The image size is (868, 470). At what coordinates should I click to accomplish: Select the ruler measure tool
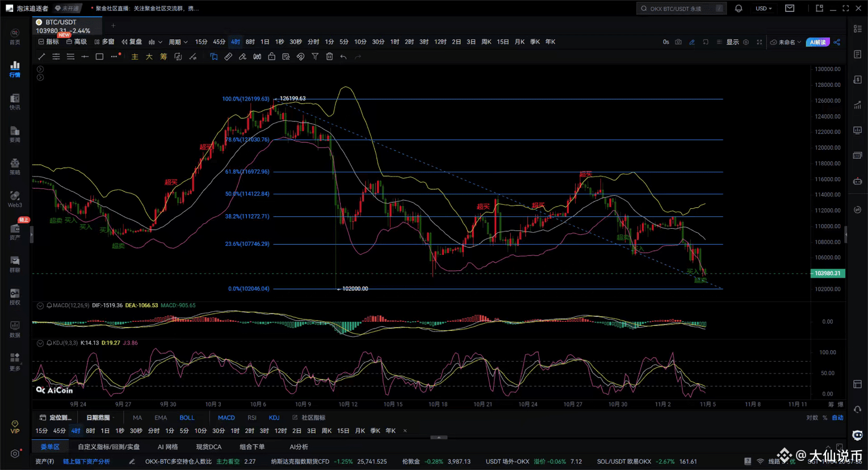[228, 57]
